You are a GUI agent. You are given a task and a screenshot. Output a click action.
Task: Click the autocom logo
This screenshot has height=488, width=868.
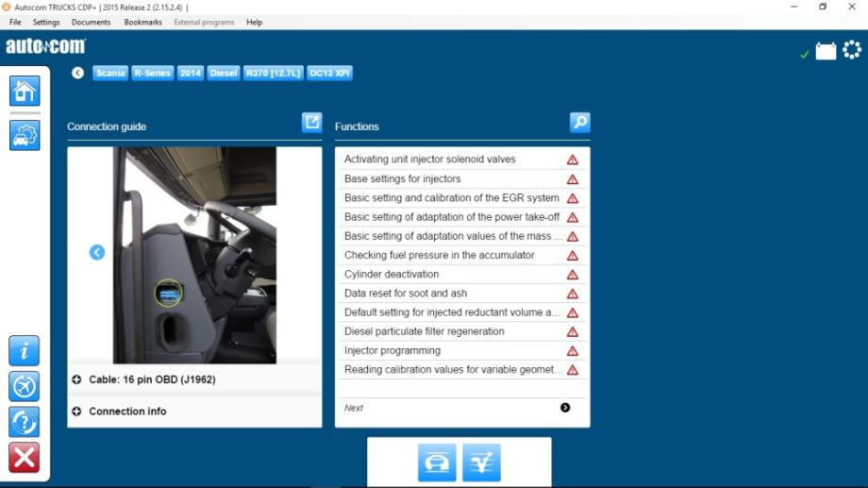[x=46, y=46]
